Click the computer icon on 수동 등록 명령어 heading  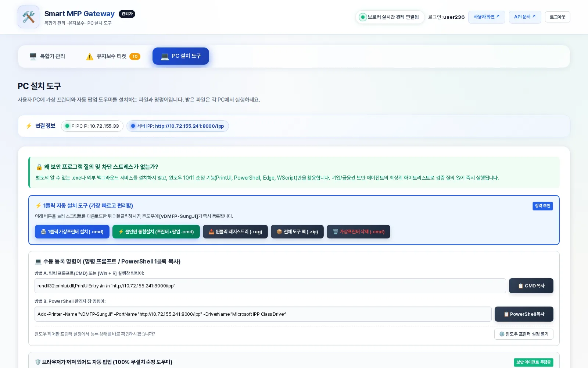(38, 262)
